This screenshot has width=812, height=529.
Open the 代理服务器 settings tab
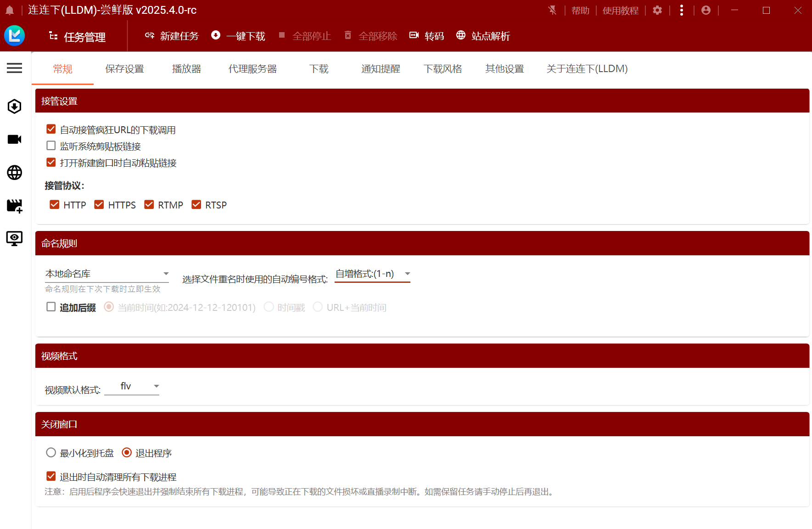[252, 69]
